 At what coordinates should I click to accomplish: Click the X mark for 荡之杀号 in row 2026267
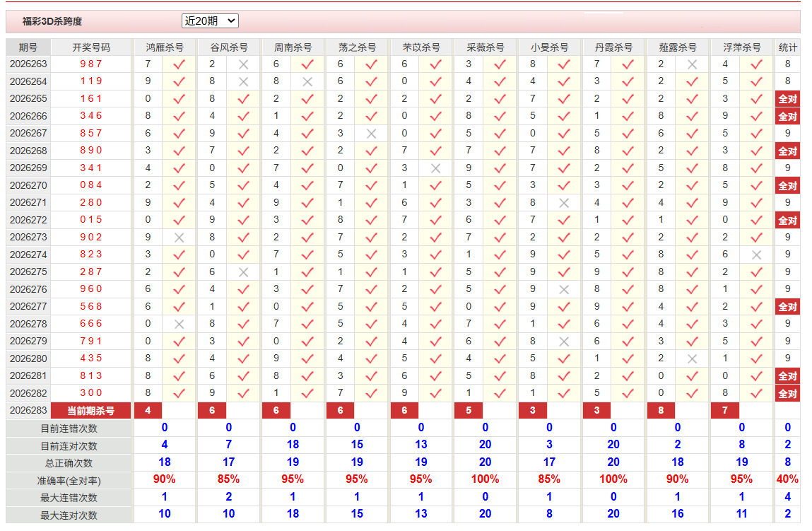point(371,134)
